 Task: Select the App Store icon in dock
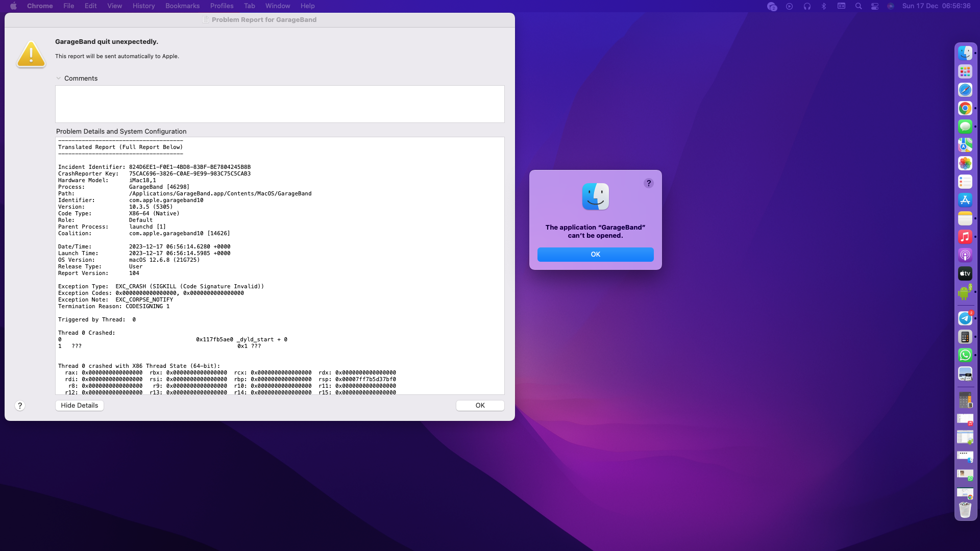(x=965, y=200)
